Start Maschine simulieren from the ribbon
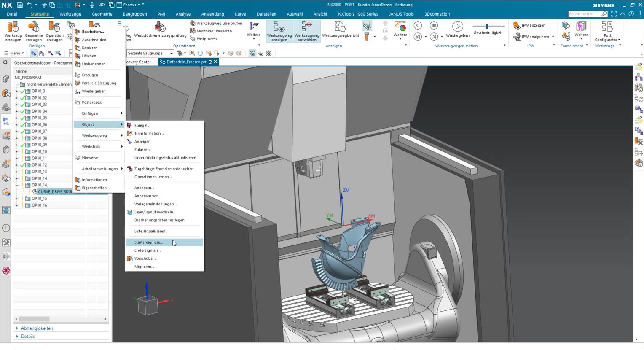The image size is (644, 350). 211,31
